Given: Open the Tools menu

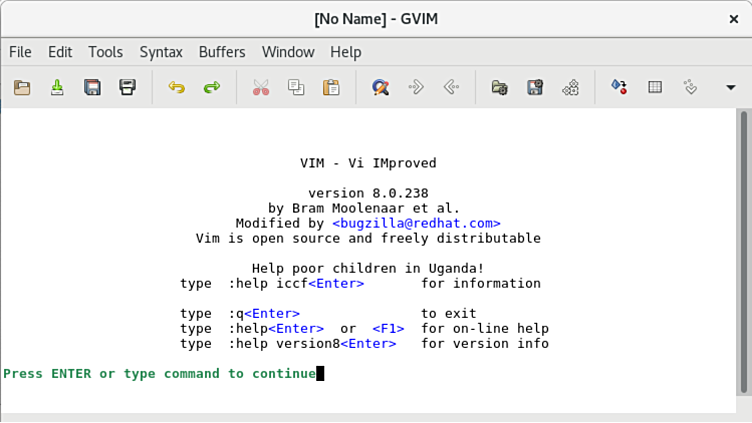Looking at the screenshot, I should point(105,52).
